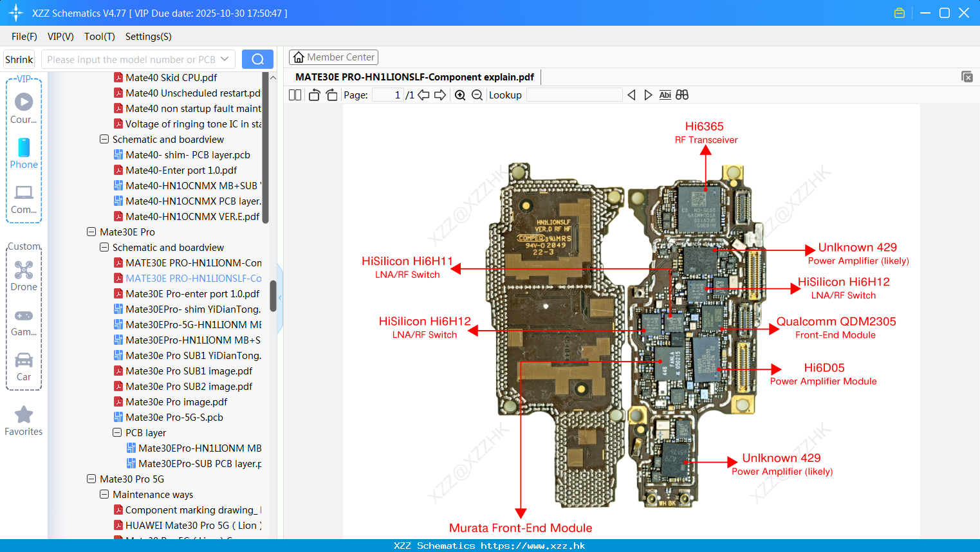Open the Courses sidebar icon

24,107
